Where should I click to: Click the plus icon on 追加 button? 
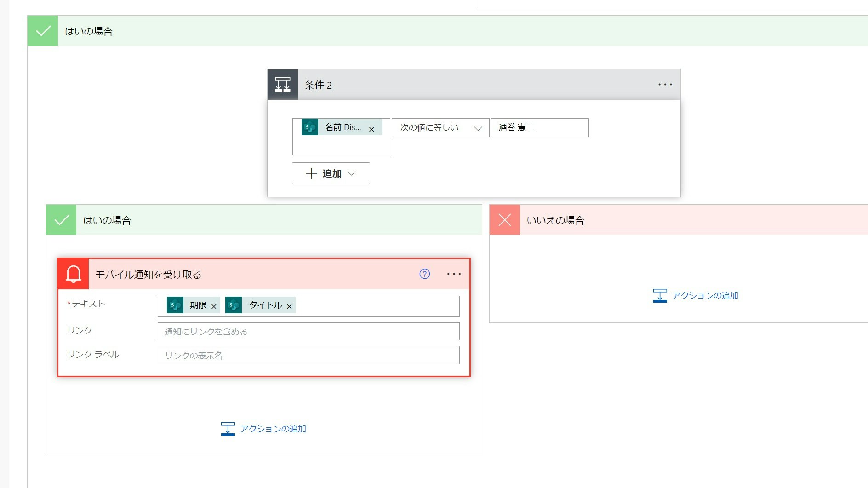(311, 173)
